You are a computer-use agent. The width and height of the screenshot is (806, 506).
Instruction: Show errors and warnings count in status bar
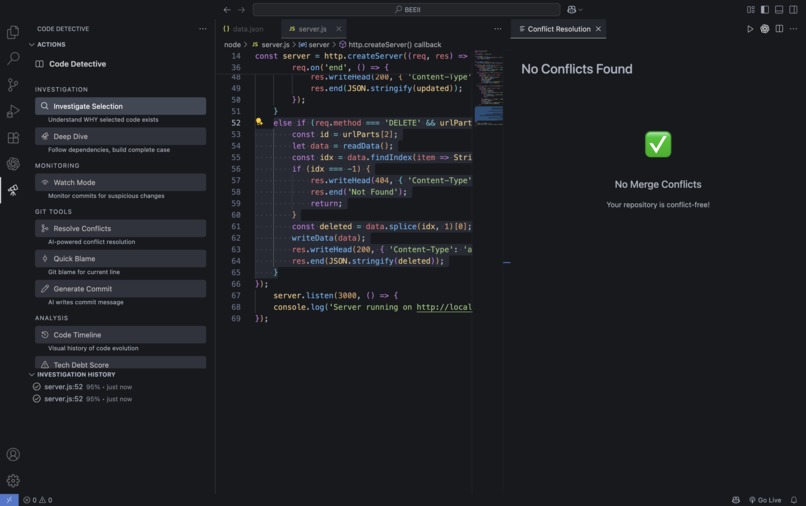[x=38, y=500]
